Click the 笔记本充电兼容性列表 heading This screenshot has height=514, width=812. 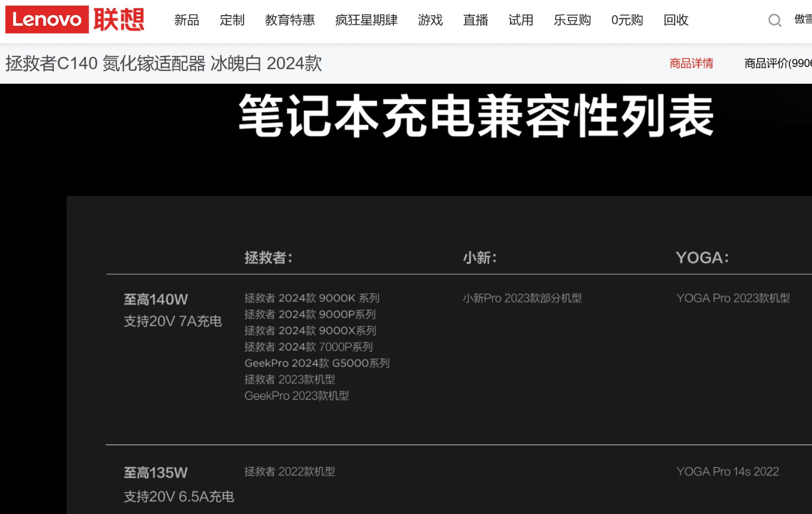(476, 116)
